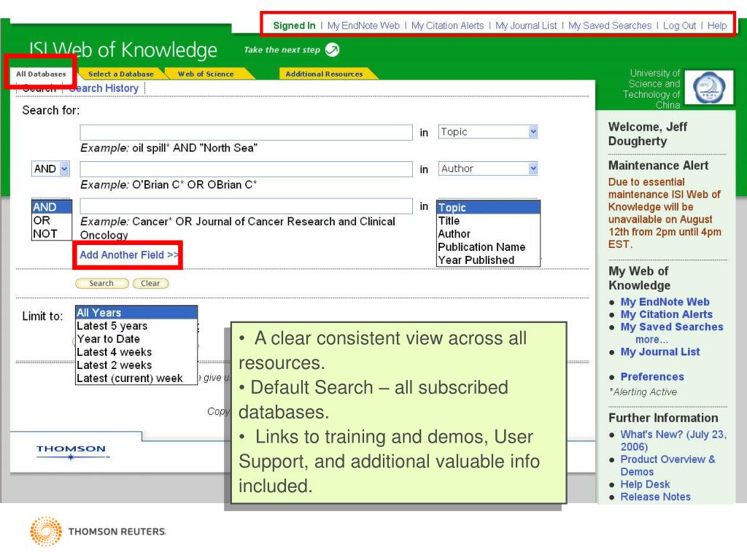Open the Release Notes link
This screenshot has width=747, height=560.
click(656, 497)
